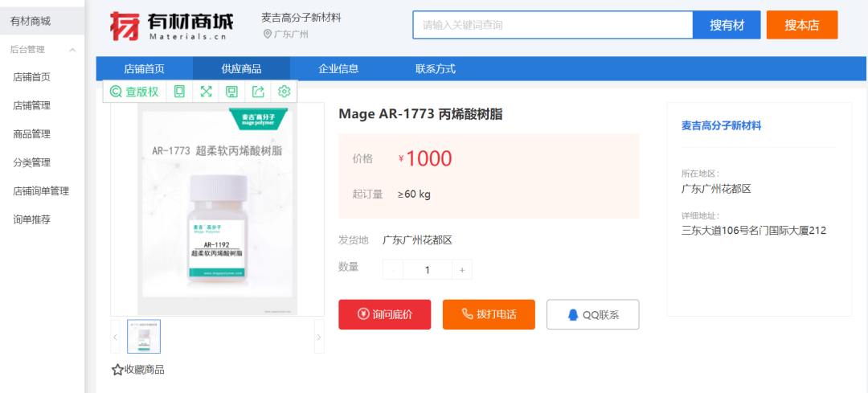Show previous thumbnail with left arrow
The image size is (868, 393).
pos(115,337)
